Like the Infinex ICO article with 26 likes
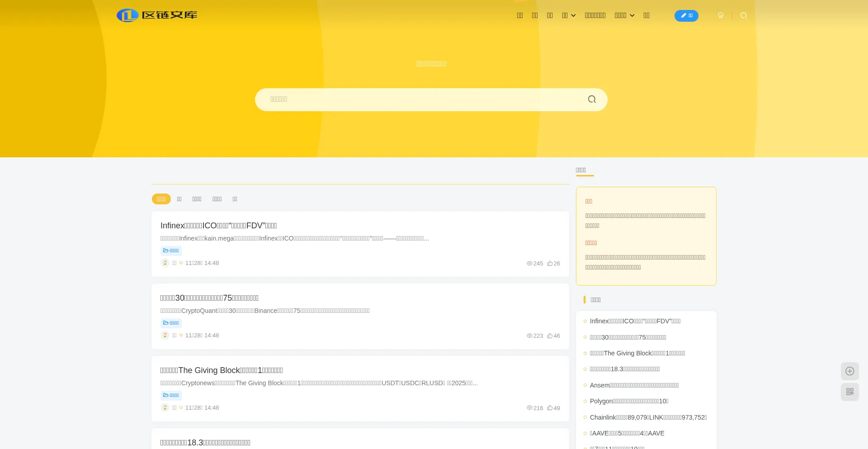Screen dimensions: 868x449 [553, 263]
